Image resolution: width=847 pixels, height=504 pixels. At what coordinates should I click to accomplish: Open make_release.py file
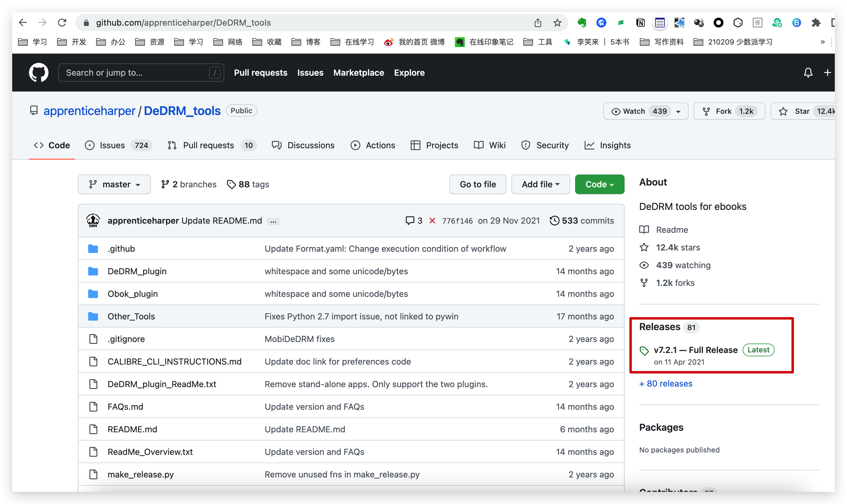pos(141,474)
